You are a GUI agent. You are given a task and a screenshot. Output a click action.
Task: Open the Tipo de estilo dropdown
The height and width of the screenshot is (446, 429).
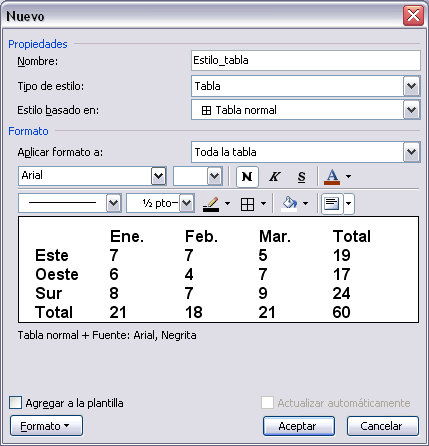click(x=411, y=86)
